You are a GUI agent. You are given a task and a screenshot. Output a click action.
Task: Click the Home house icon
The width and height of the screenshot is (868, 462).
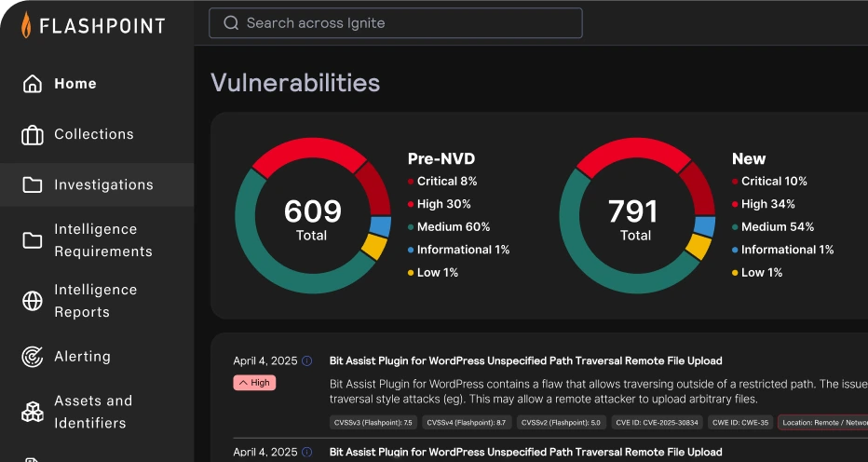coord(32,84)
